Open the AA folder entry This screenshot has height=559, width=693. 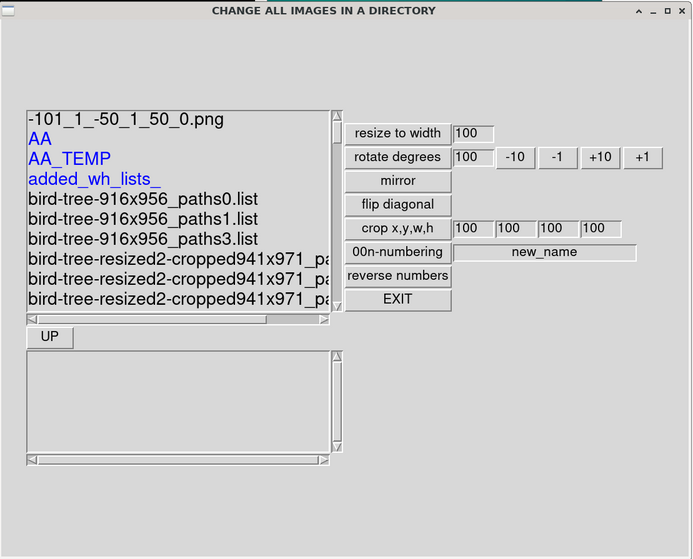click(x=179, y=139)
